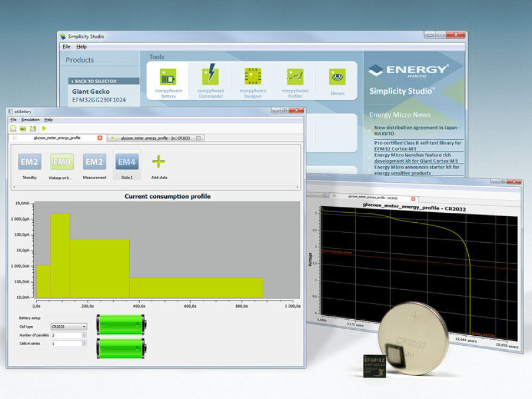Close the CR2032 chart tab with red X

[413, 199]
